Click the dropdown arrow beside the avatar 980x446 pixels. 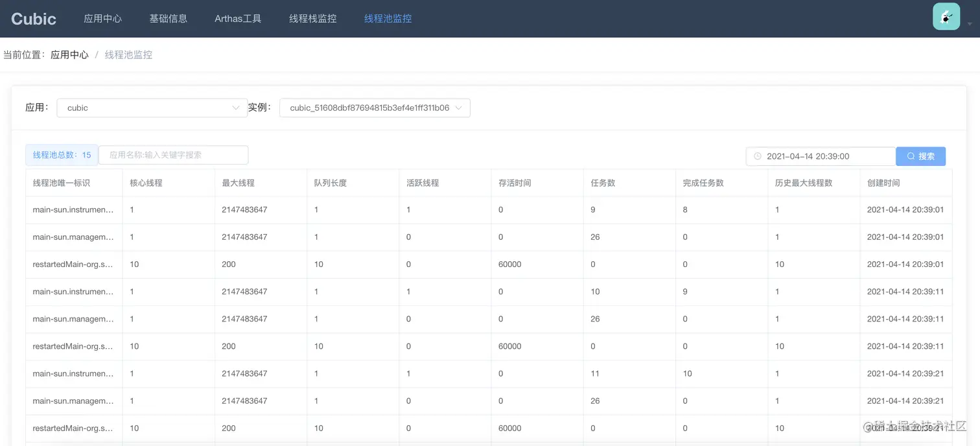click(968, 23)
